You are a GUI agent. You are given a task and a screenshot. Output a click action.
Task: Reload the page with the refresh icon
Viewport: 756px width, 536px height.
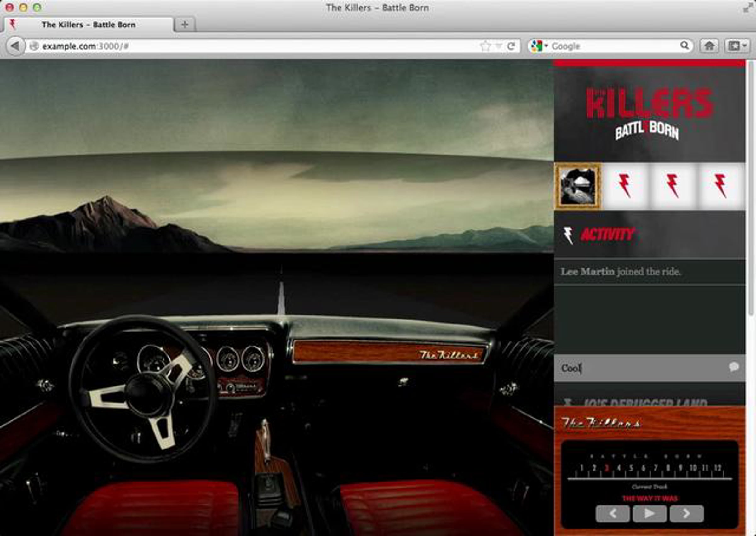511,46
